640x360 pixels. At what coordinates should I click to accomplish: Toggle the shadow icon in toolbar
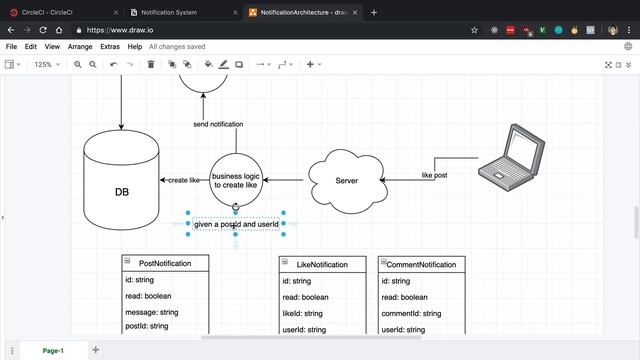pos(239,64)
